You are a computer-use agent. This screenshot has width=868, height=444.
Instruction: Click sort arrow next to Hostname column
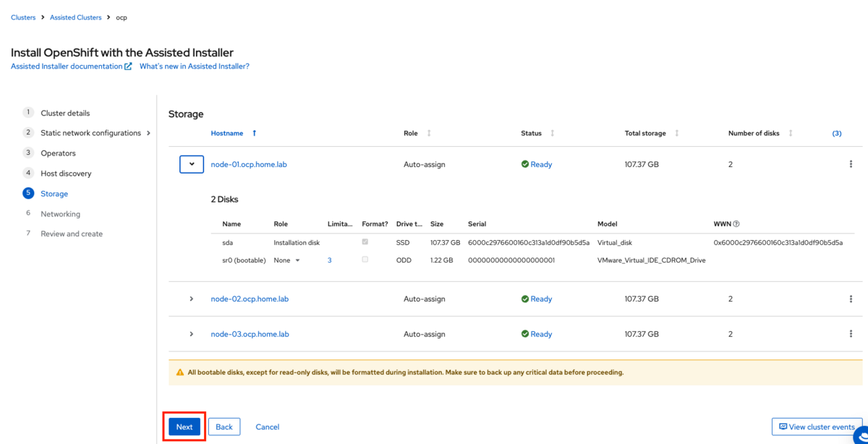(x=254, y=133)
